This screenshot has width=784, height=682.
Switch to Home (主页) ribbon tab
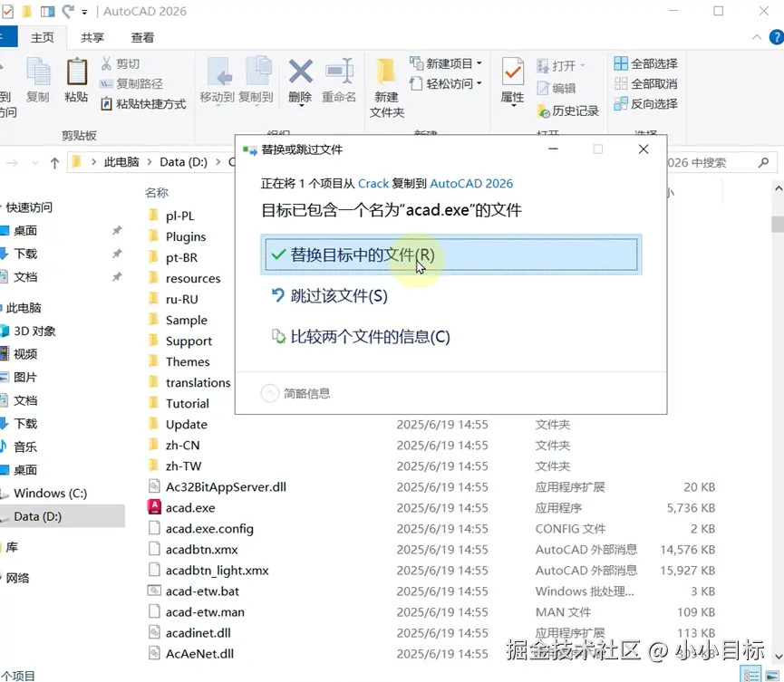pos(42,37)
